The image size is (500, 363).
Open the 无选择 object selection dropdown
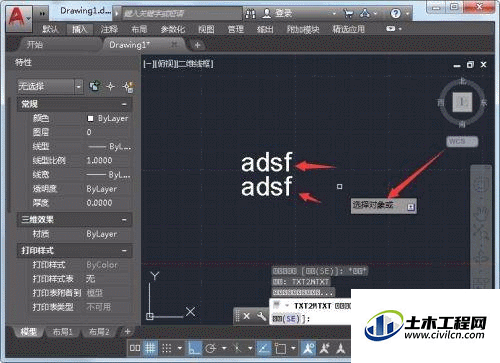(50, 87)
